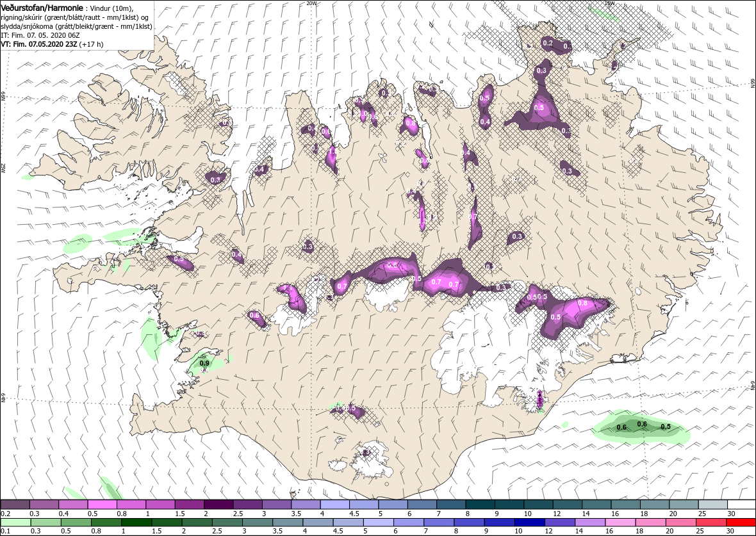Pick the 12–14 violet rain legend swatch
This screenshot has width=756, height=536.
pos(559,523)
